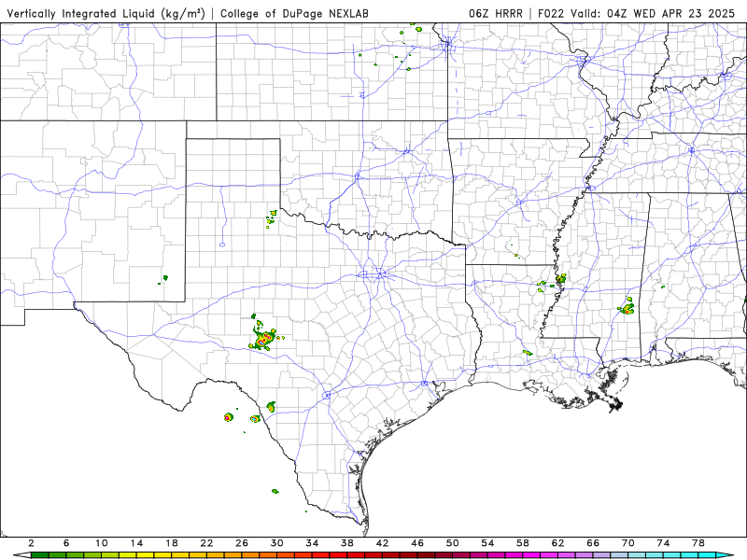747x560 pixels.
Task: Click the color scale value "6"
Action: click(66, 543)
